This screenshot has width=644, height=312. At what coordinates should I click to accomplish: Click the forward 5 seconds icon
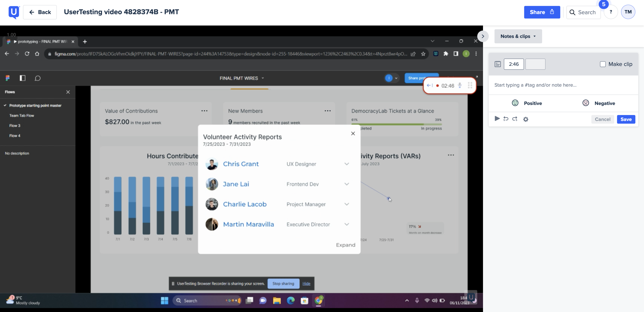pos(515,119)
